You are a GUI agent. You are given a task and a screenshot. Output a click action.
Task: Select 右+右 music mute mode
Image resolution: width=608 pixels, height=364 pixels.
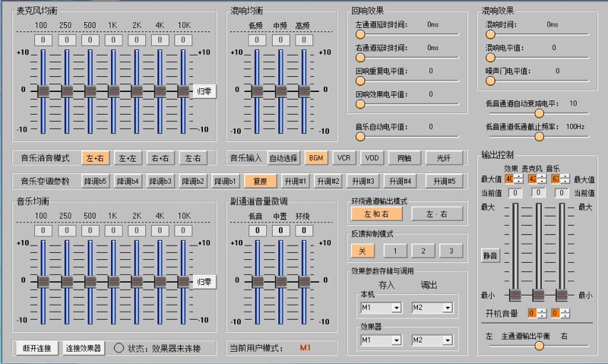[160, 158]
